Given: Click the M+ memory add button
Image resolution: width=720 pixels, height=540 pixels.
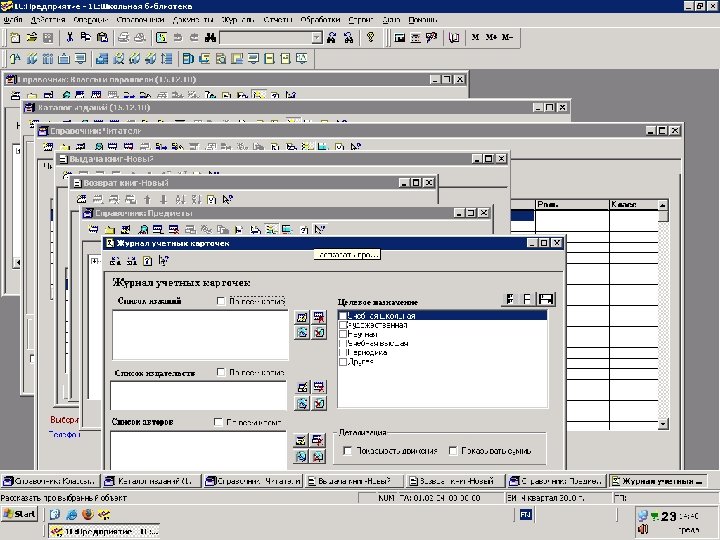Looking at the screenshot, I should [x=491, y=38].
